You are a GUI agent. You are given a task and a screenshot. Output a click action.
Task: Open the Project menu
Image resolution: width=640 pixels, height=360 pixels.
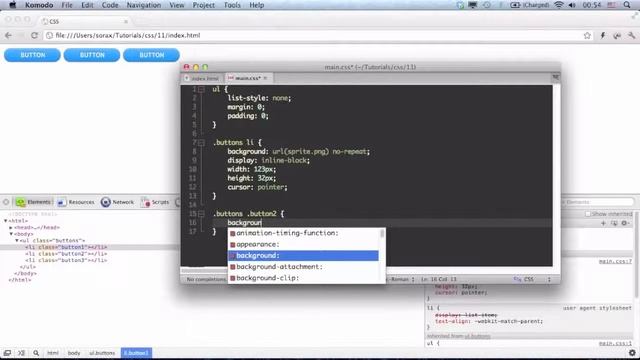point(204,5)
